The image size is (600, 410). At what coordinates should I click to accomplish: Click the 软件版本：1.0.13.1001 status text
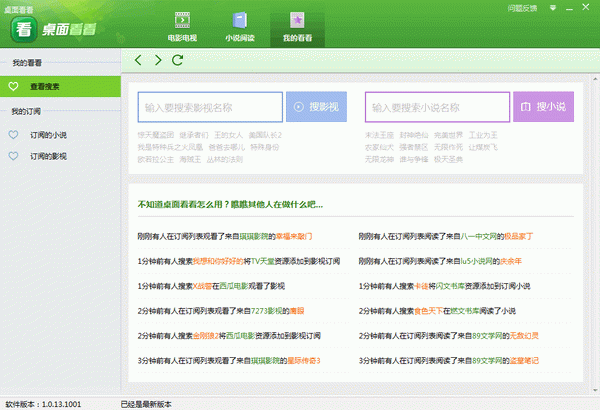[43, 404]
